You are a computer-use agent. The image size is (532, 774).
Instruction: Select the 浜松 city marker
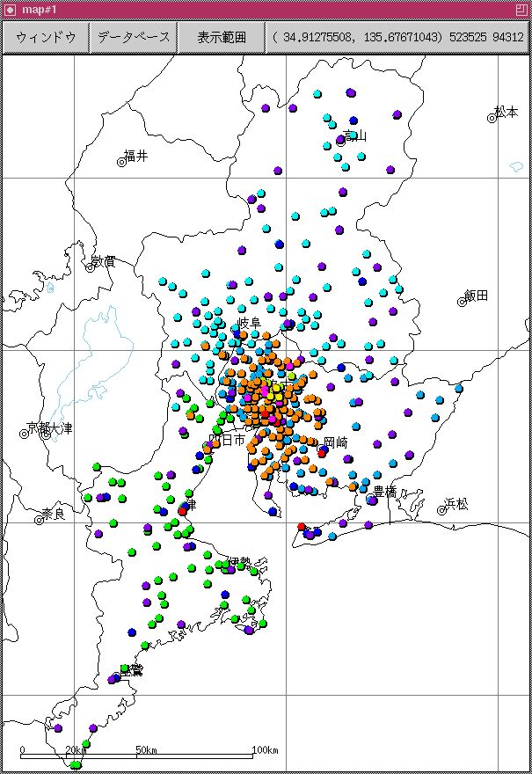[x=442, y=510]
